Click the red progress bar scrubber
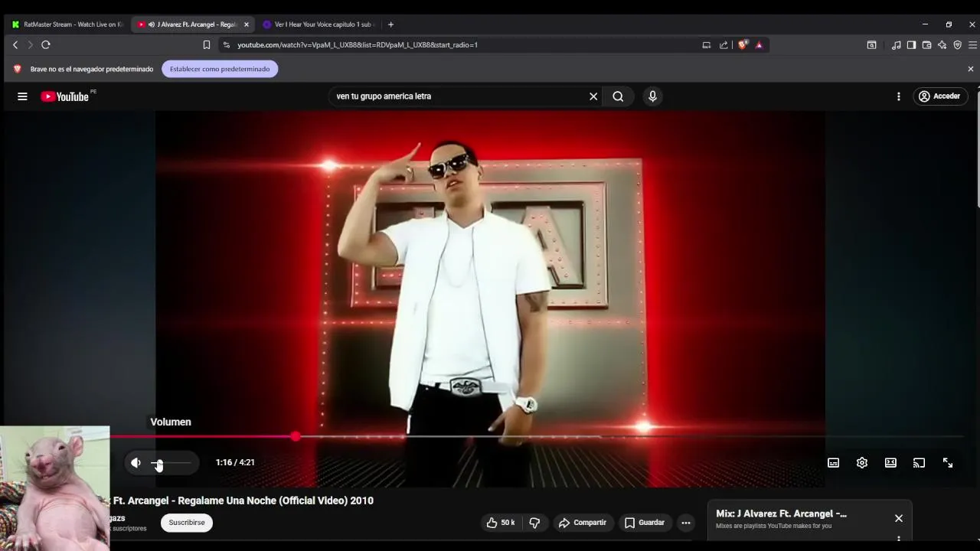Image resolution: width=980 pixels, height=551 pixels. click(296, 436)
